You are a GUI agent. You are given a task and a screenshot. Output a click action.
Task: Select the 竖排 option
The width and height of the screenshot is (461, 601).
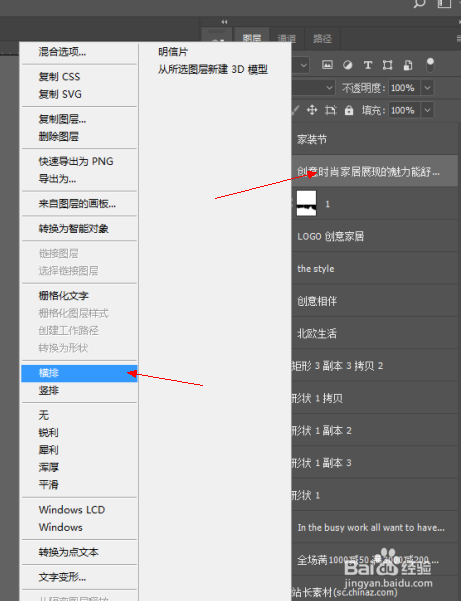(x=79, y=391)
